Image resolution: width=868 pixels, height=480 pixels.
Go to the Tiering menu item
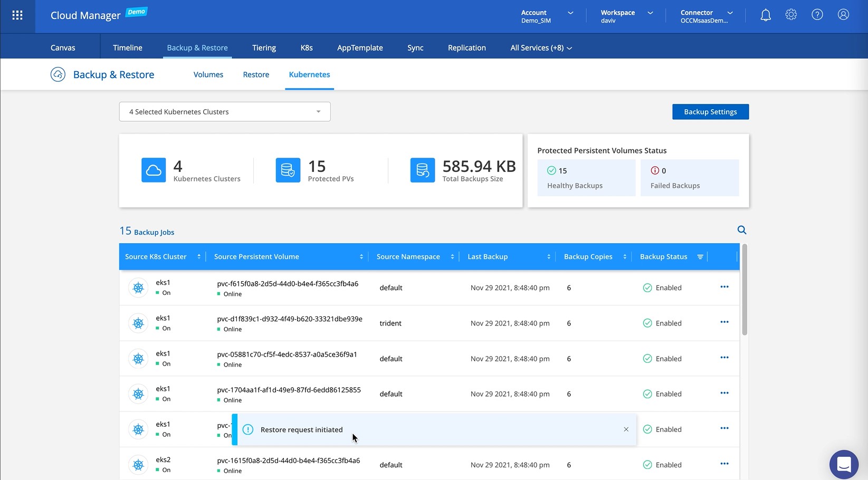[264, 48]
